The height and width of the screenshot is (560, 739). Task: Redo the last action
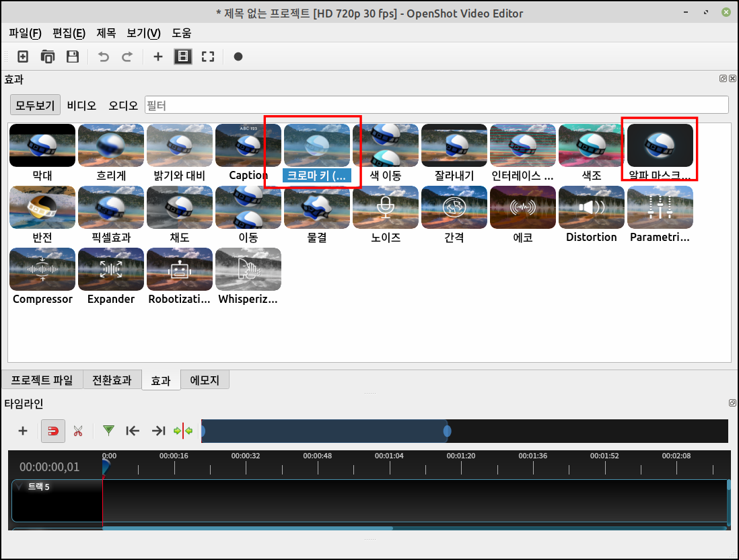click(x=127, y=57)
